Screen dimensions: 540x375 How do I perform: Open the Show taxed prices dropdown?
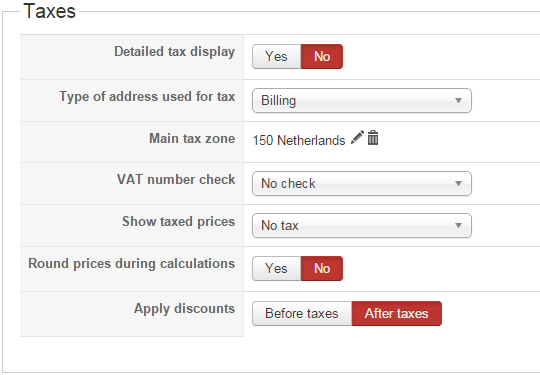pyautogui.click(x=362, y=226)
